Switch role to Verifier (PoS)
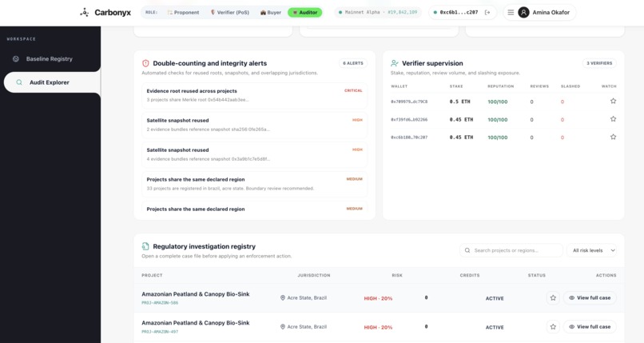 pyautogui.click(x=229, y=12)
